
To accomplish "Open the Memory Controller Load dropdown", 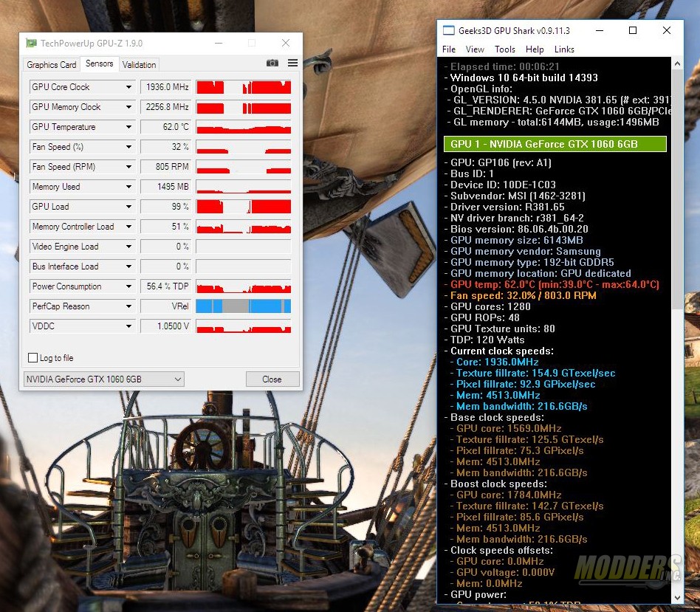I will [x=128, y=227].
